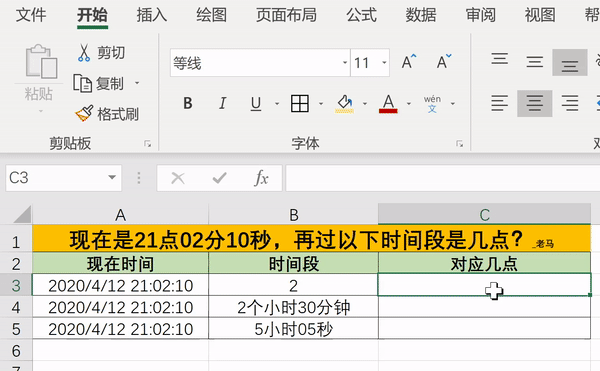
Task: Click the Paste clipboard icon
Action: click(41, 61)
